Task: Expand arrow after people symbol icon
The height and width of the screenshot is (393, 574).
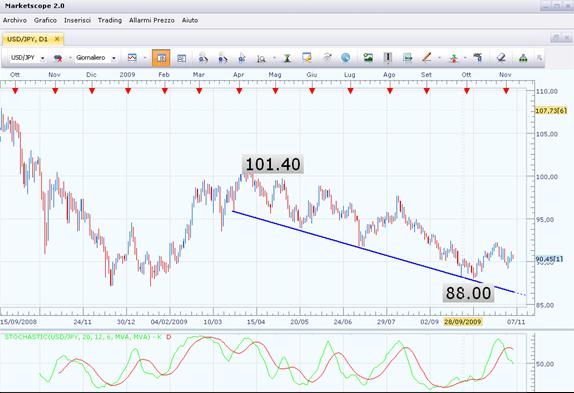Action: 70,58
